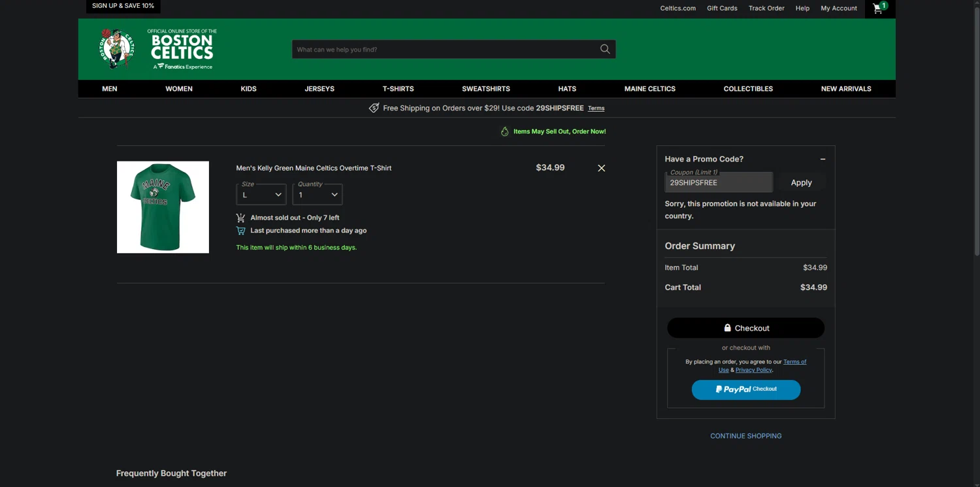Click the Cart Total label
The height and width of the screenshot is (487, 980).
pos(683,287)
